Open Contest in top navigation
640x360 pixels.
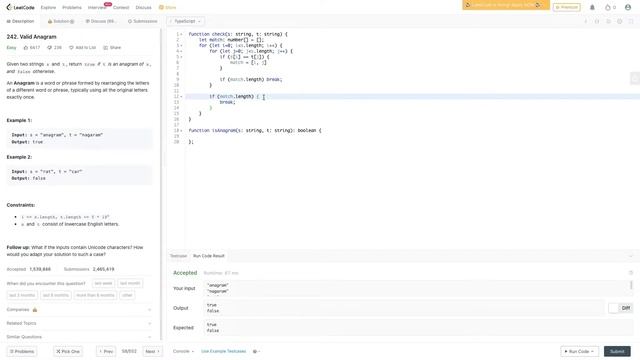(121, 7)
